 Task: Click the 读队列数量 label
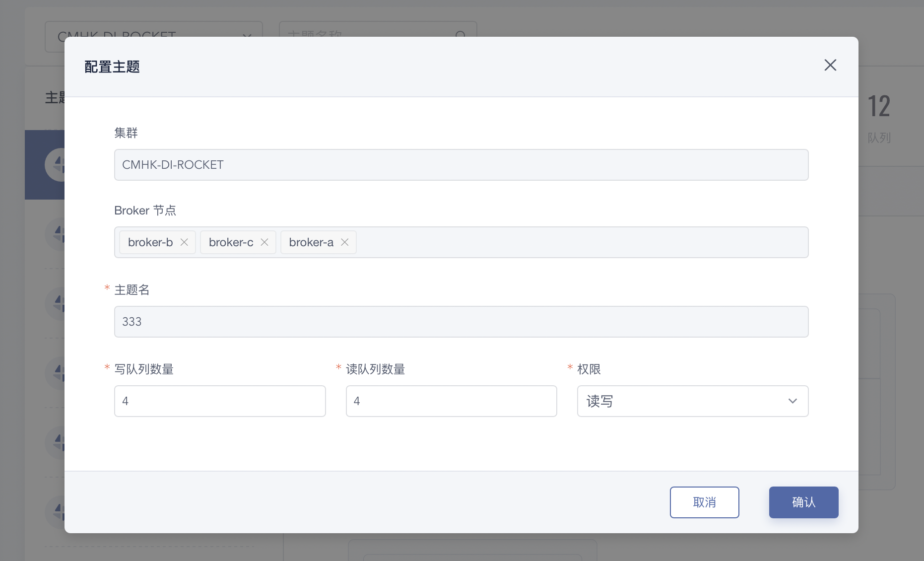tap(376, 369)
